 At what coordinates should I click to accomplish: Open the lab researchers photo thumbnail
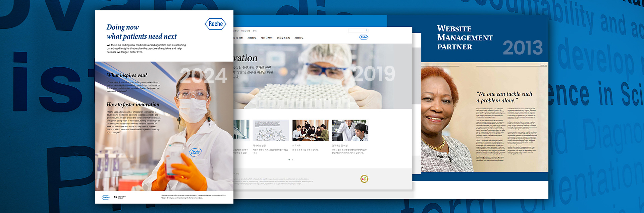[x=350, y=130]
